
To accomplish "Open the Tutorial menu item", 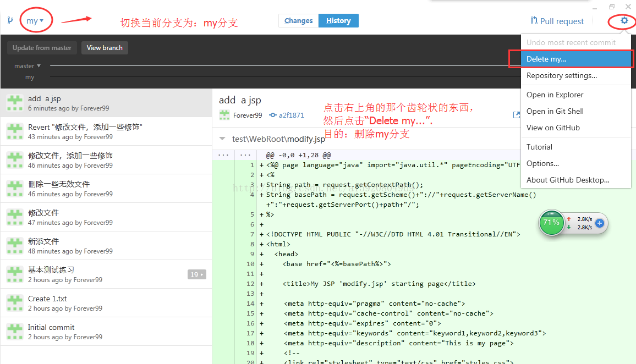I will coord(575,147).
